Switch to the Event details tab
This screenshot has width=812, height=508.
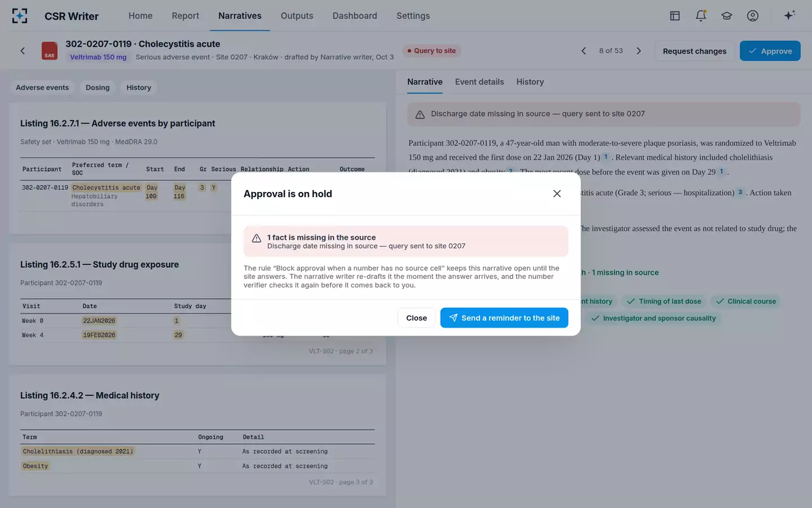tap(479, 82)
